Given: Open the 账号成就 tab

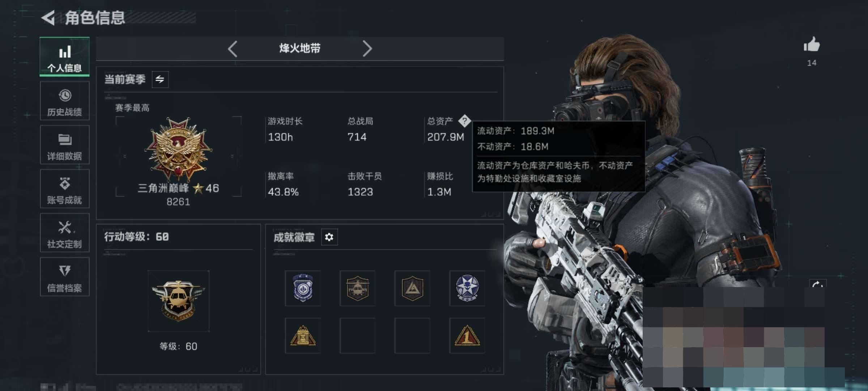Looking at the screenshot, I should (x=65, y=189).
